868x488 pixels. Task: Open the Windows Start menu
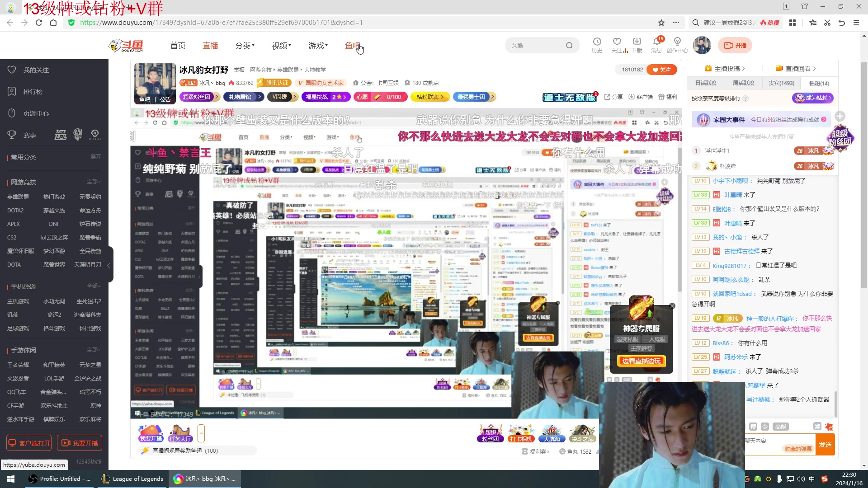coord(11,479)
